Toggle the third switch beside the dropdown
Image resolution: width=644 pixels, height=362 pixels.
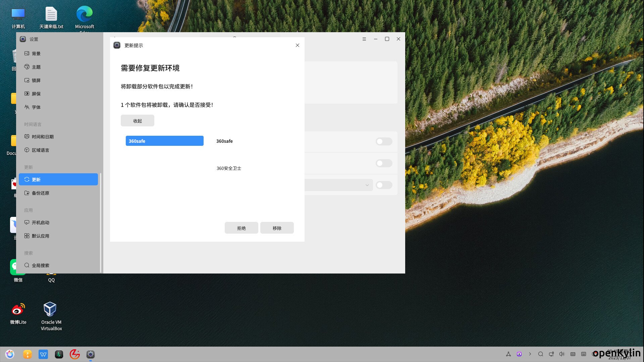click(x=384, y=185)
